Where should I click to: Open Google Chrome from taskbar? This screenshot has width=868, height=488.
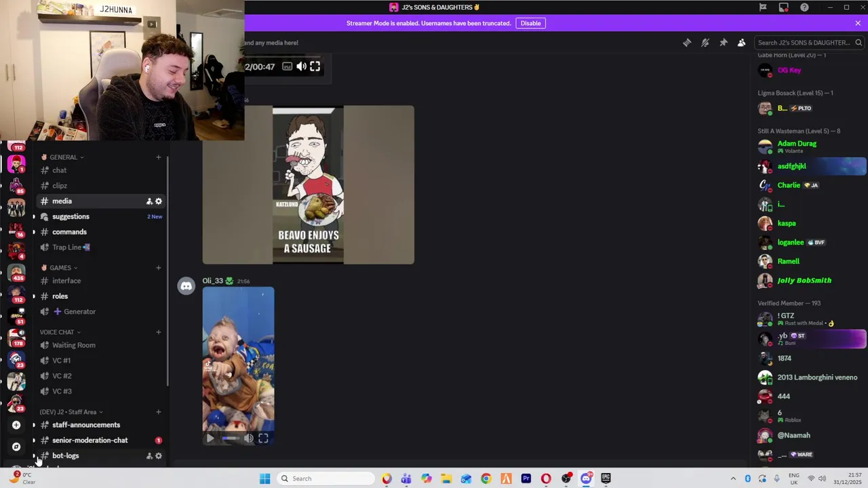(x=486, y=479)
